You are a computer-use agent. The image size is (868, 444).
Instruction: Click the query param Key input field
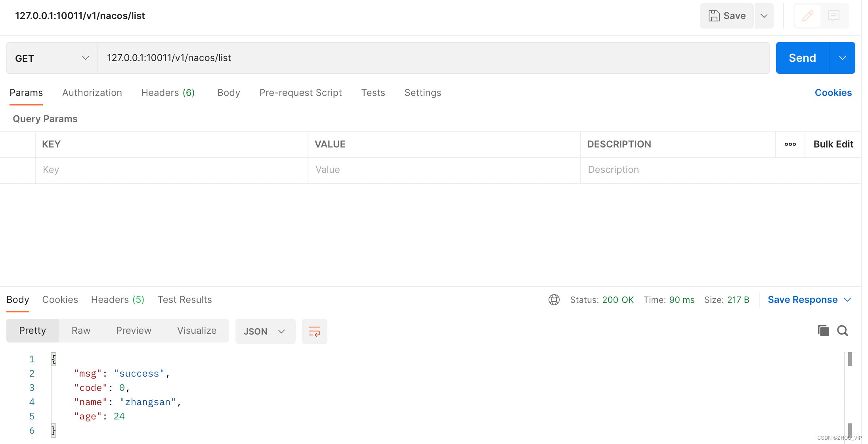[x=171, y=170]
